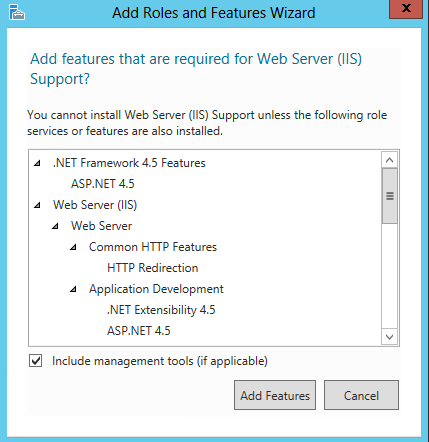Collapse the Web Server sub-node triangle
The height and width of the screenshot is (442, 429).
55,226
